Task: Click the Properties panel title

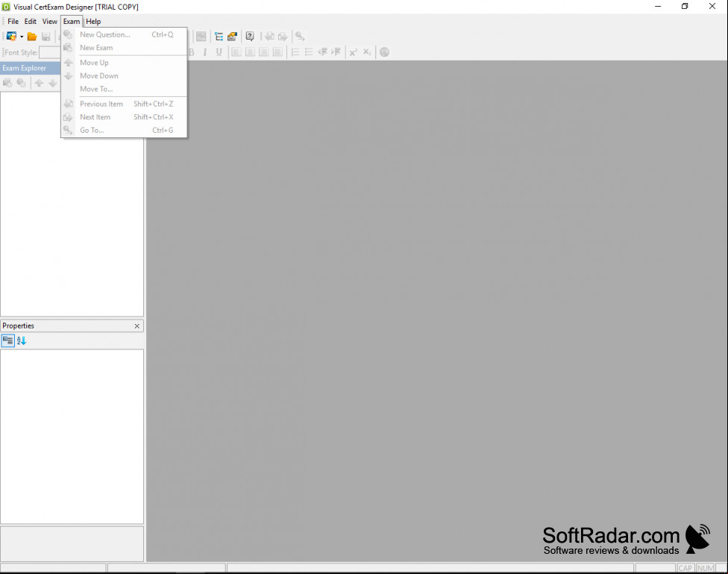Action: 18,325
